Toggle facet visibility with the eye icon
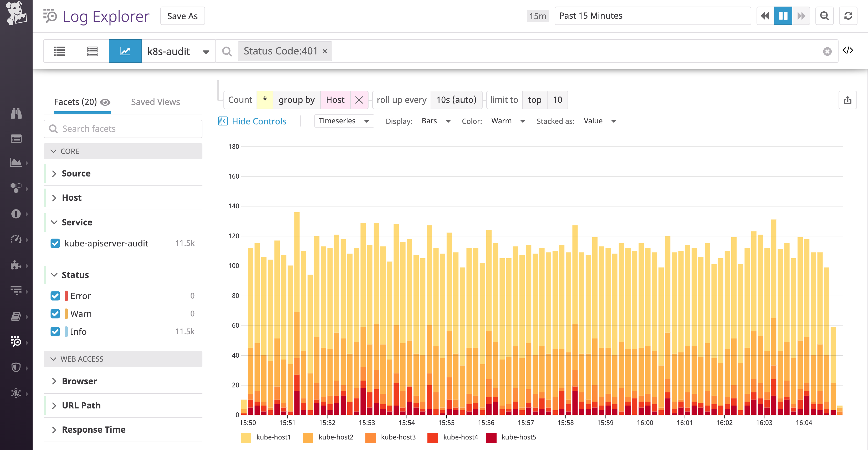 click(x=105, y=102)
